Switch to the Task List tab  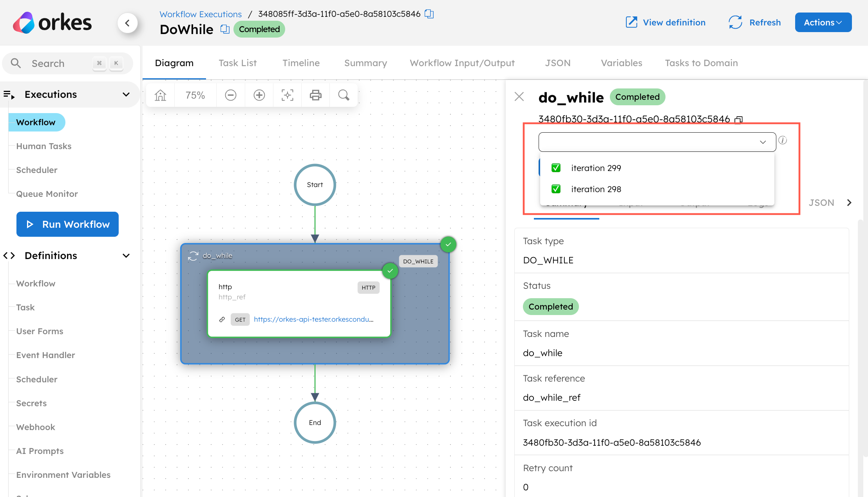tap(237, 63)
